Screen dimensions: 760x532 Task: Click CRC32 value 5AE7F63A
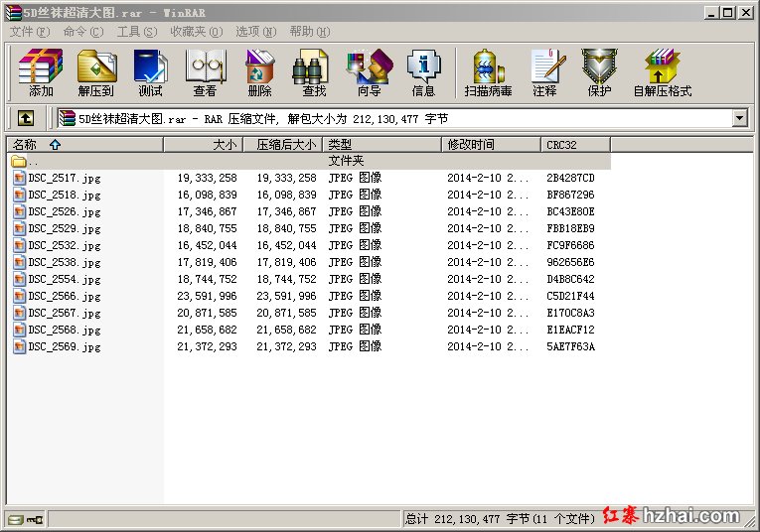coord(570,346)
